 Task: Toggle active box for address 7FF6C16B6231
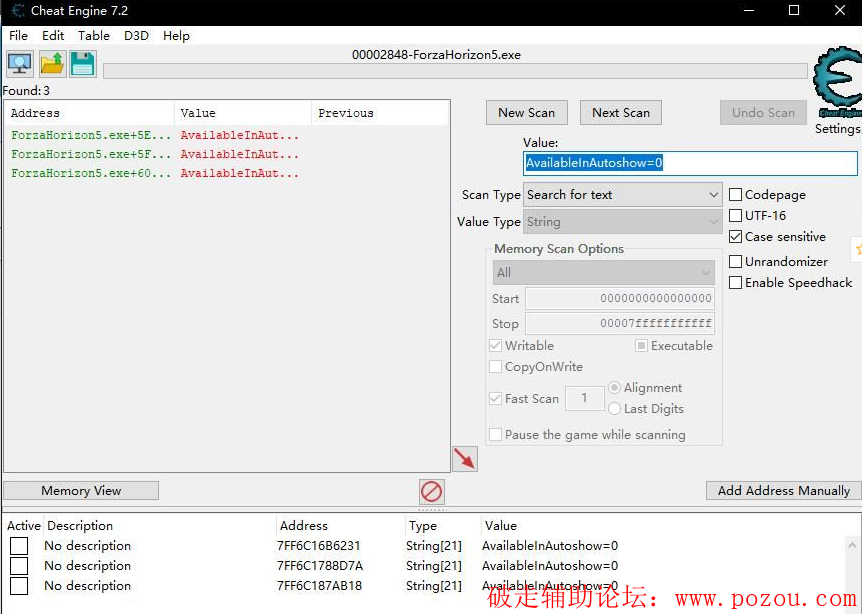pyautogui.click(x=19, y=546)
